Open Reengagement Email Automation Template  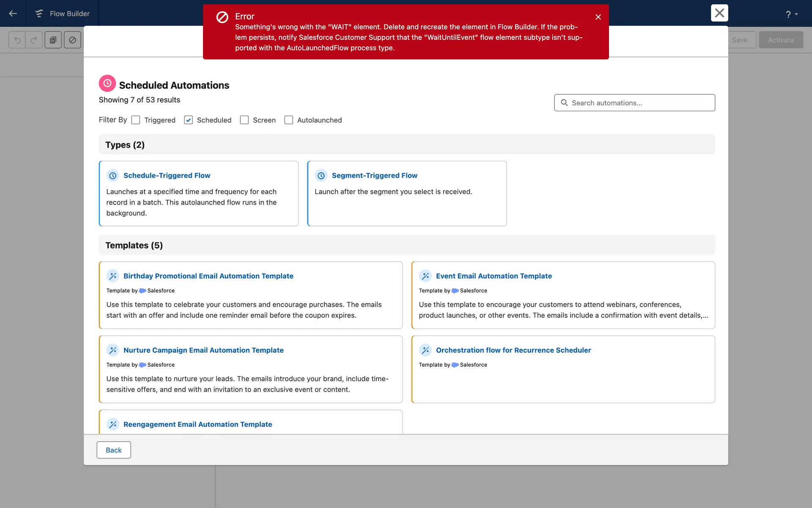pyautogui.click(x=198, y=424)
